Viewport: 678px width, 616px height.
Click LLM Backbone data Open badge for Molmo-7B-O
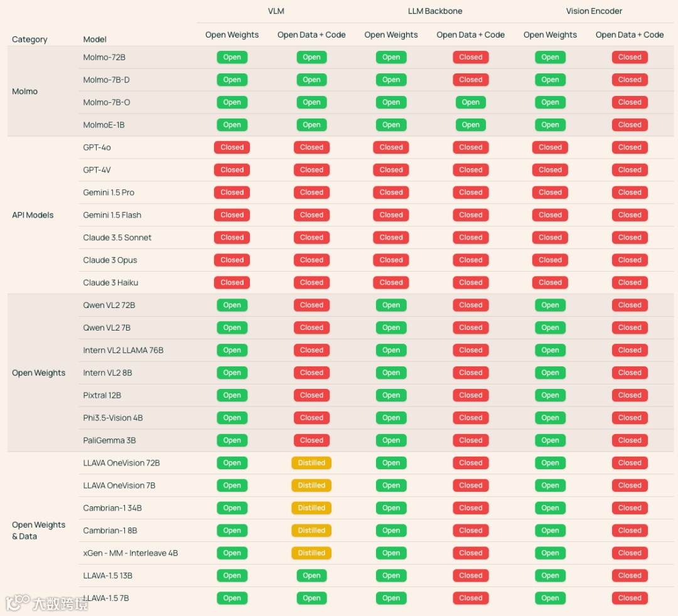[470, 102]
